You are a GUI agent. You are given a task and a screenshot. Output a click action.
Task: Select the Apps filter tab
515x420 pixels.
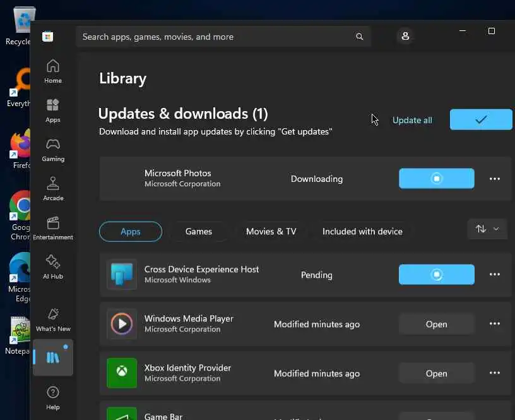pyautogui.click(x=131, y=231)
